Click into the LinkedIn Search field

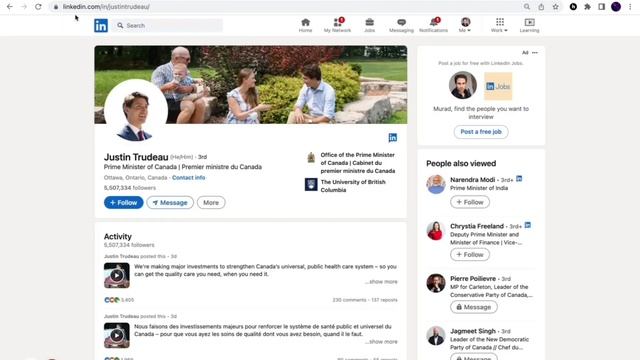[x=168, y=25]
